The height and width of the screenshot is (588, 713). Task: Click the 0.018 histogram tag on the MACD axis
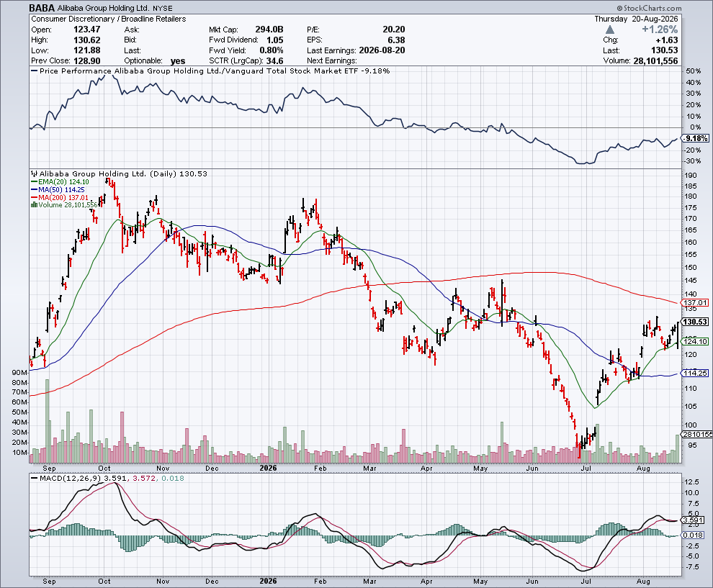(x=694, y=535)
